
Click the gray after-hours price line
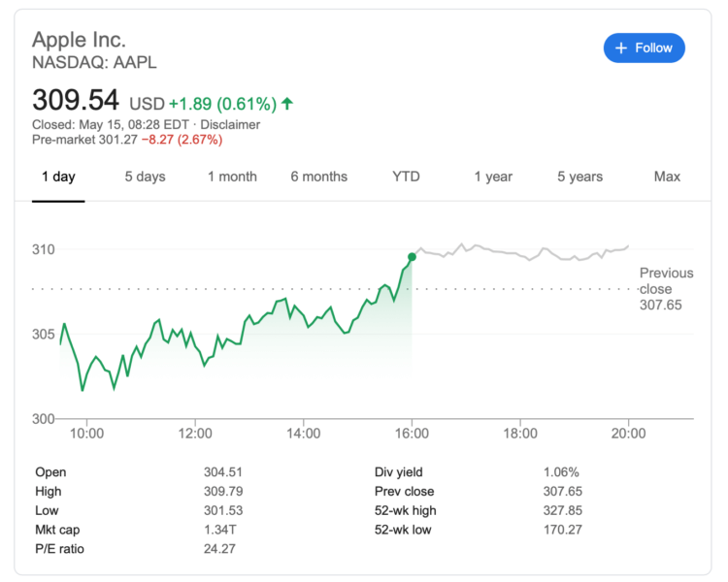point(520,253)
